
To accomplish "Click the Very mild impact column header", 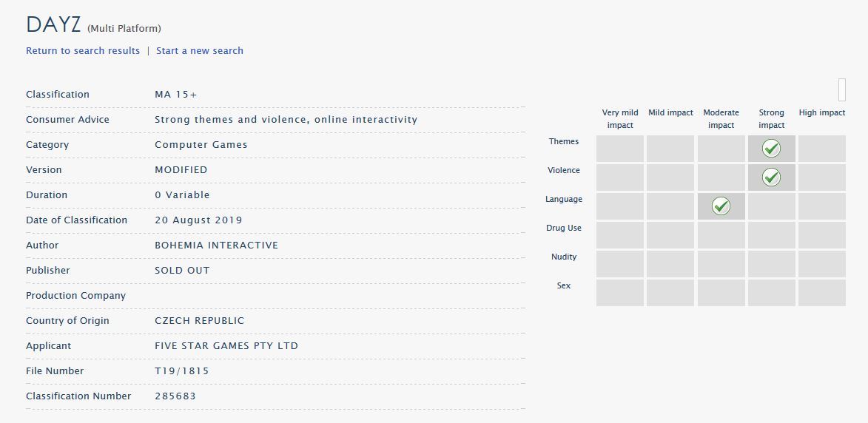I will point(620,119).
